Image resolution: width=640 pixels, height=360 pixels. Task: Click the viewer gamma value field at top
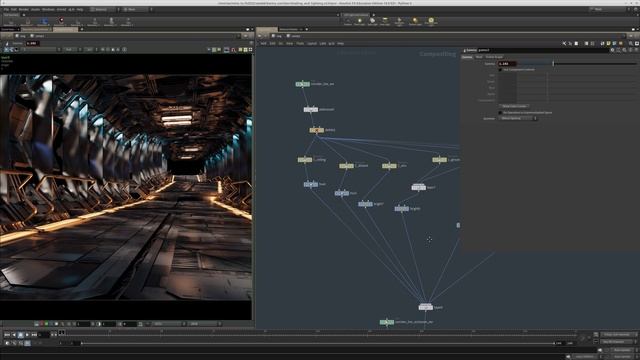click(33, 43)
